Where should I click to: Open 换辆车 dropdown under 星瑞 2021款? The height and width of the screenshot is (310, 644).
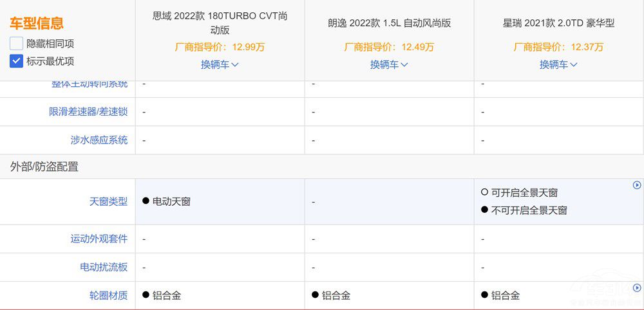[x=558, y=64]
